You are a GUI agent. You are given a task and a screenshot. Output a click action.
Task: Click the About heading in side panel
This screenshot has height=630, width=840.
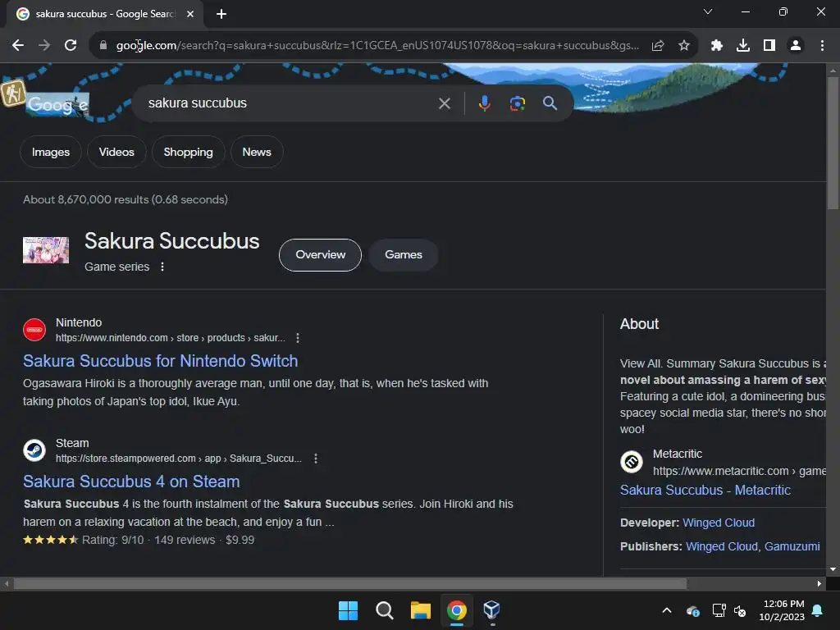639,324
